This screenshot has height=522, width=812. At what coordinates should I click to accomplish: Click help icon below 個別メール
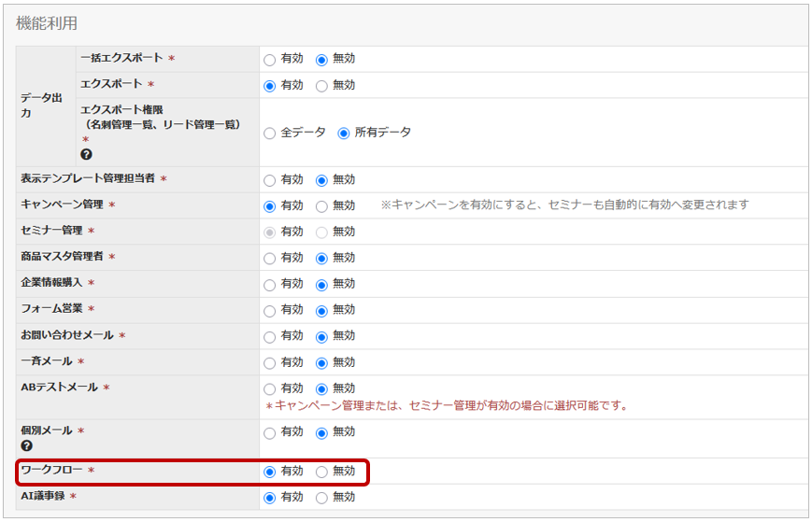tap(26, 445)
